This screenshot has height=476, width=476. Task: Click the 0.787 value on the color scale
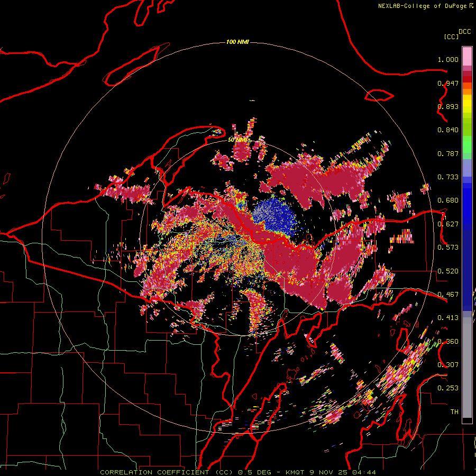point(448,153)
